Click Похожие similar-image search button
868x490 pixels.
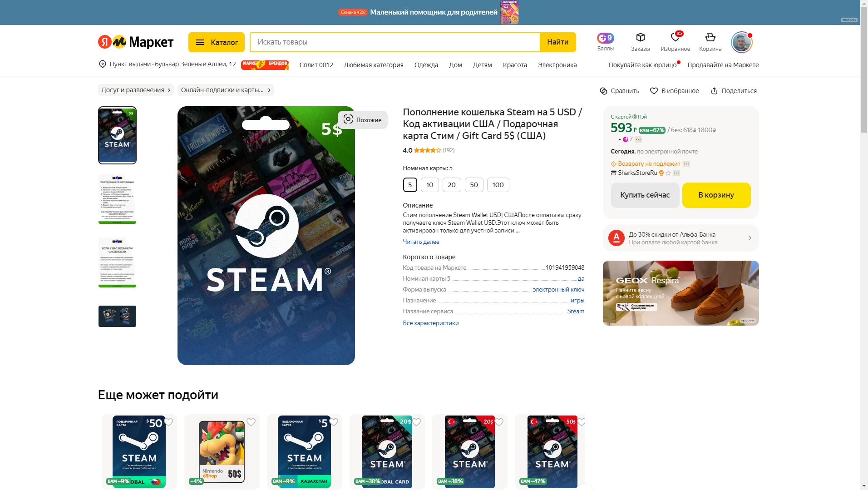click(363, 120)
